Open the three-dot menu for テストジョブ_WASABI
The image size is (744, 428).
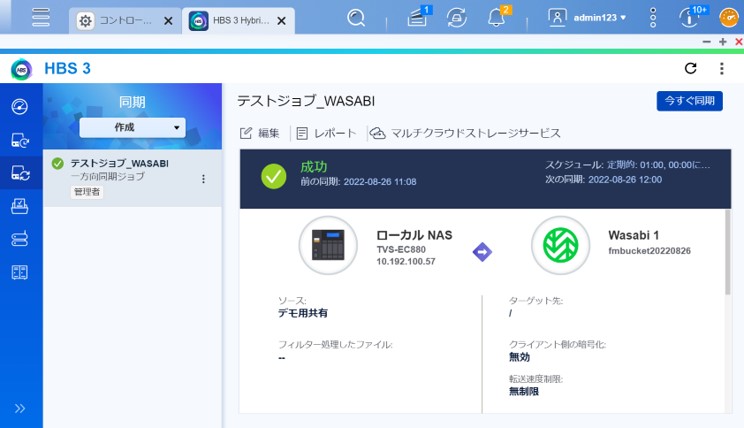[204, 179]
